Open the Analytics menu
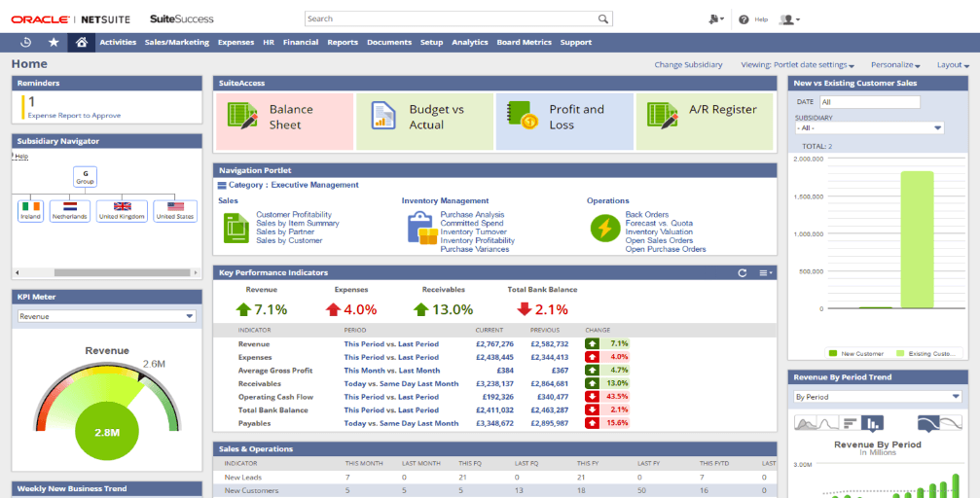980x498 pixels. pyautogui.click(x=470, y=43)
